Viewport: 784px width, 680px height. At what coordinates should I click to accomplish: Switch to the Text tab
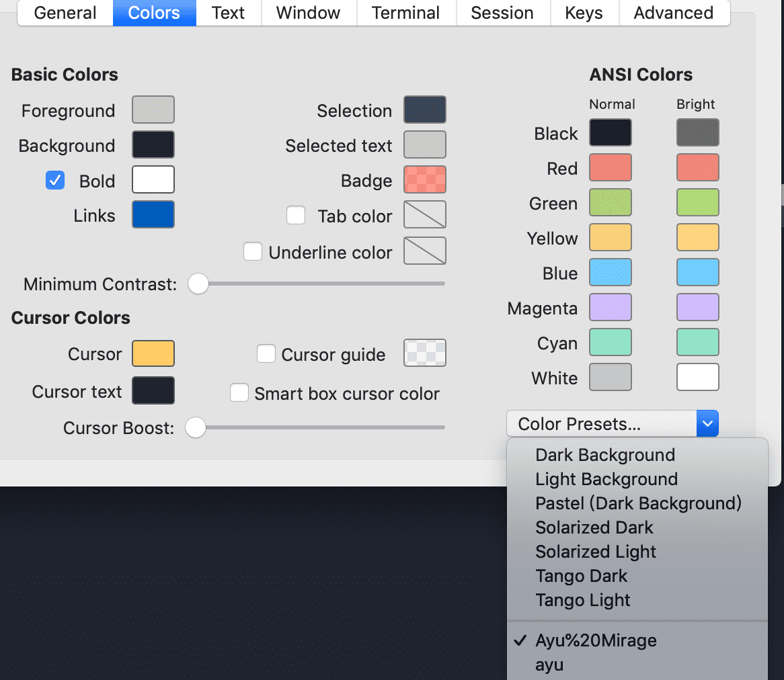coord(228,13)
